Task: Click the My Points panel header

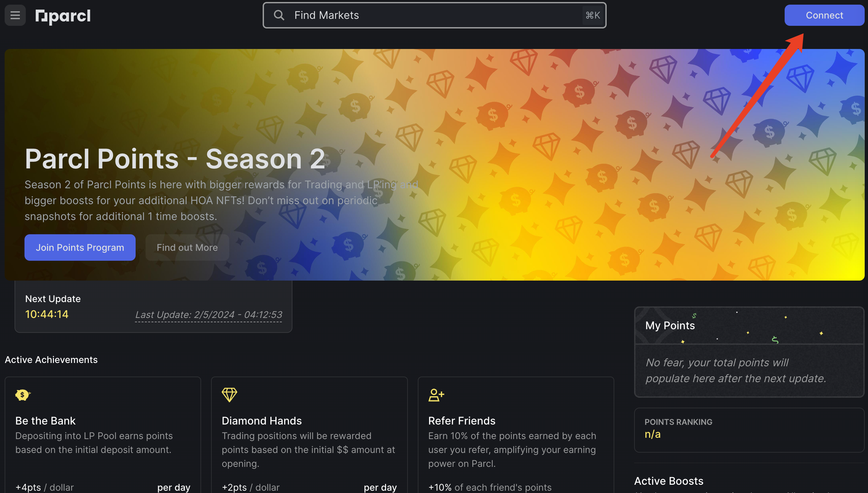Action: tap(749, 325)
